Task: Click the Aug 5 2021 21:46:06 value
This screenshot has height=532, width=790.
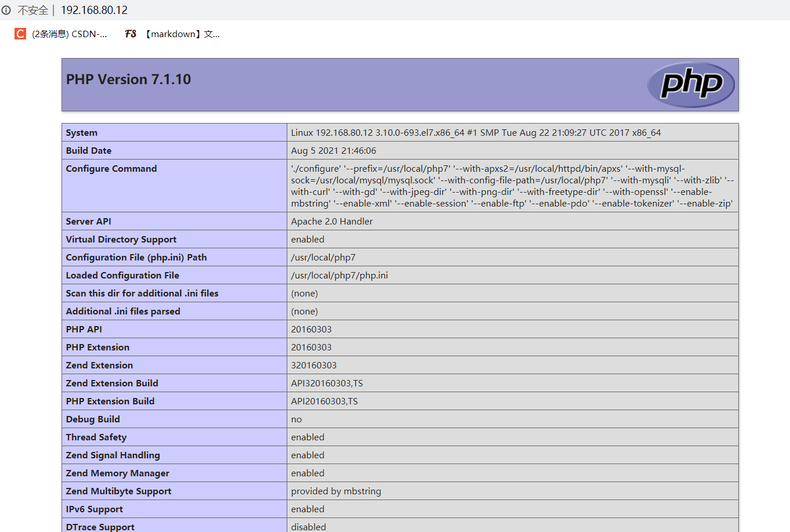Action: pos(334,150)
